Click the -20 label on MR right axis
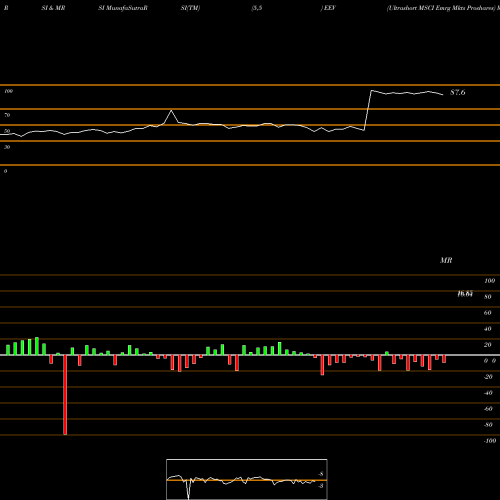The height and width of the screenshot is (500, 500). point(488,377)
